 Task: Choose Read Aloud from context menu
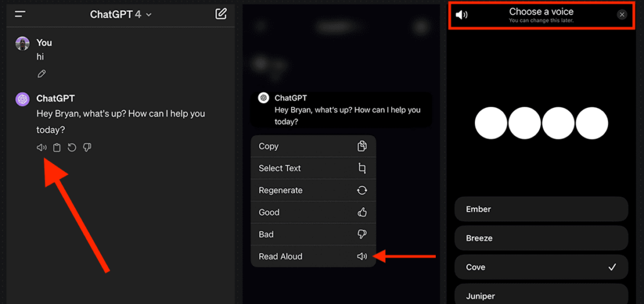pyautogui.click(x=313, y=256)
